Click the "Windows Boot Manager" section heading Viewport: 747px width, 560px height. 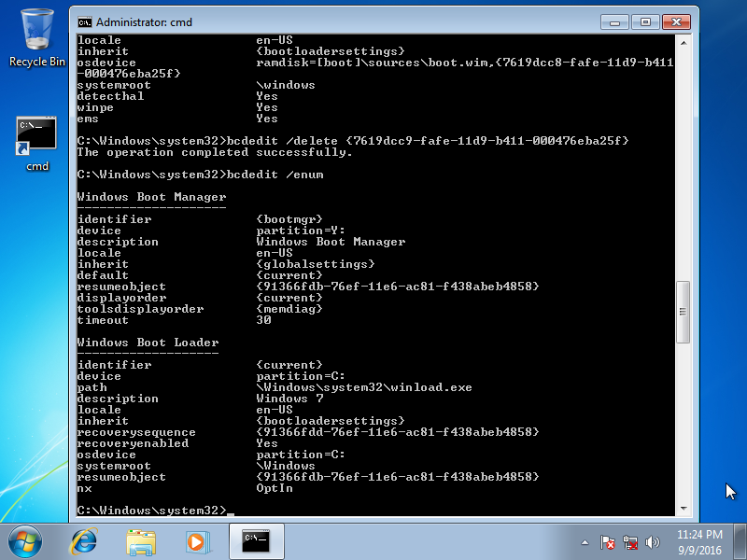pyautogui.click(x=152, y=197)
